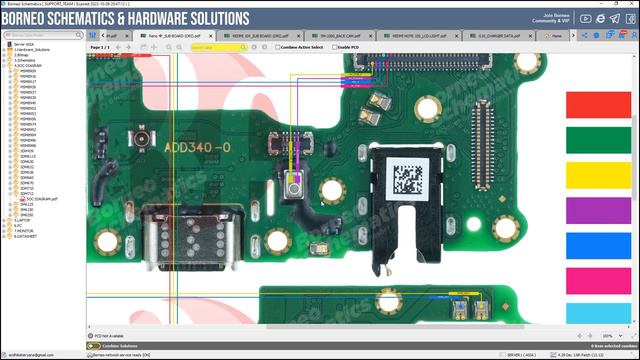
Task: Pick the pink color swatch
Action: point(598,281)
